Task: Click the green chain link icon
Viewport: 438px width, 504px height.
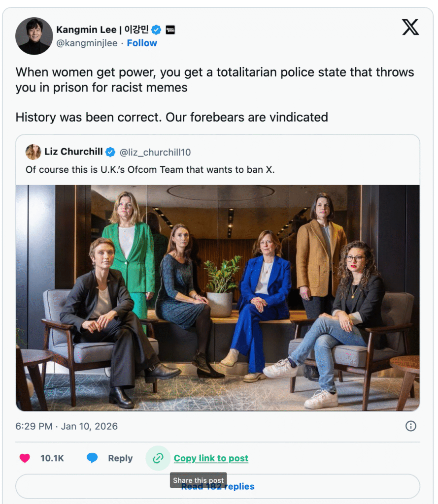Action: 158,458
